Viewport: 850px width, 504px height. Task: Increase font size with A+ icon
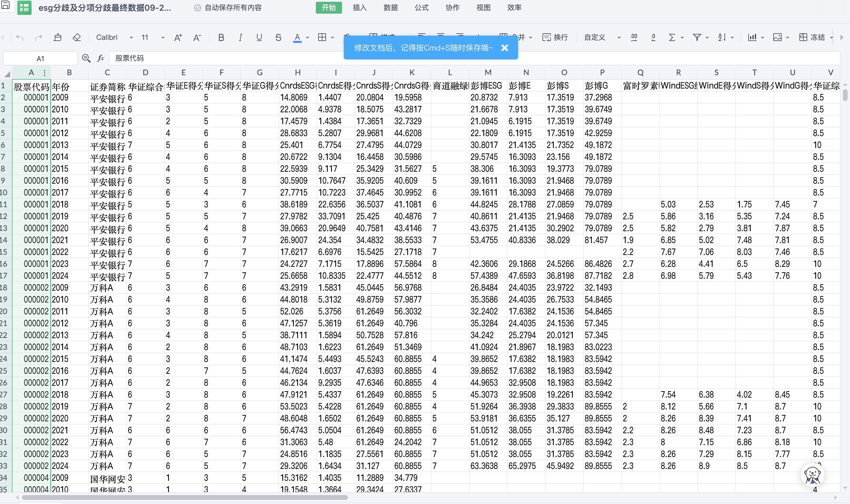[x=178, y=37]
